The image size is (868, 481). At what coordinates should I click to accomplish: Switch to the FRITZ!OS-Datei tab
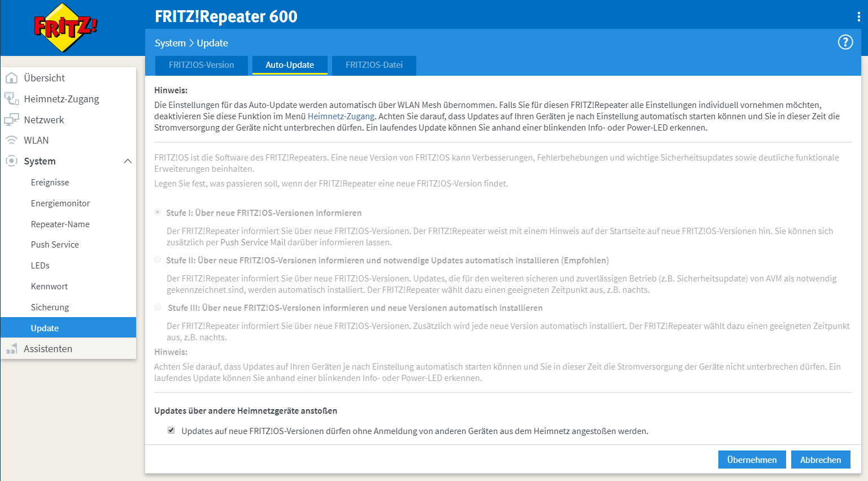pyautogui.click(x=374, y=65)
